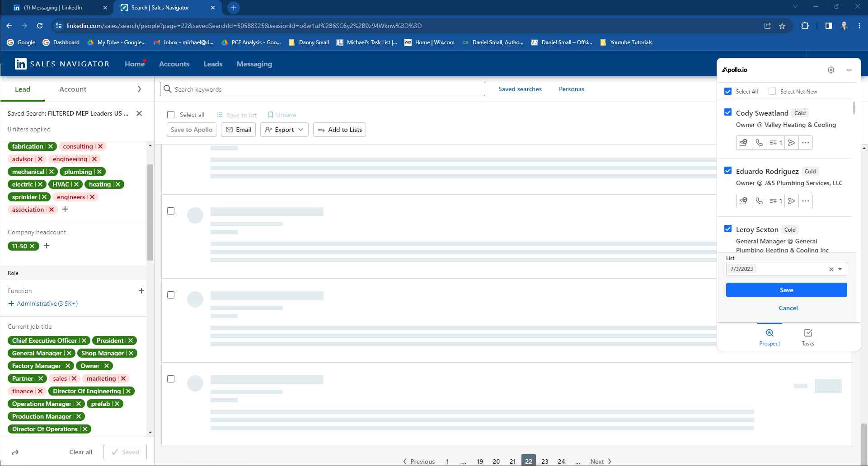Add a company headcount filter
Image resolution: width=868 pixels, height=466 pixels.
click(x=47, y=246)
